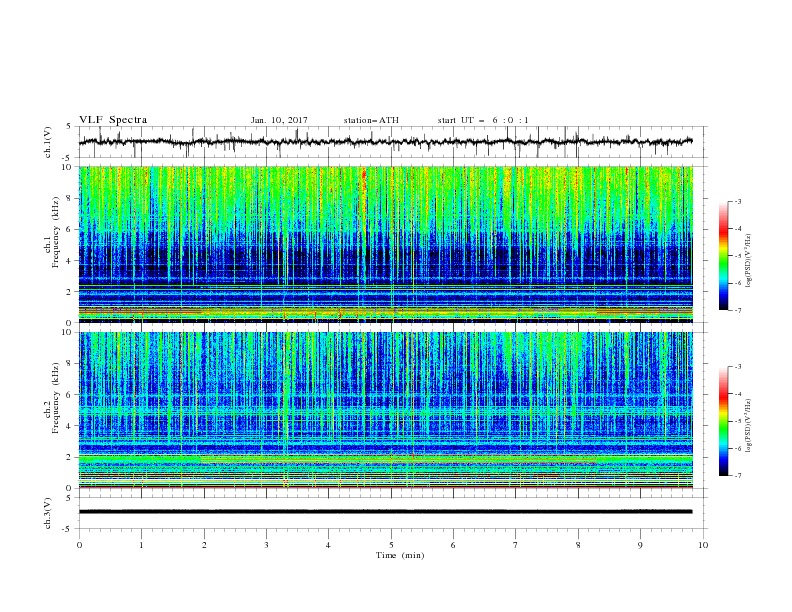The image size is (792, 612).
Task: Select the ch.1 colorbar "log(PSD)(V²/Hz)" label
Action: pos(748,261)
